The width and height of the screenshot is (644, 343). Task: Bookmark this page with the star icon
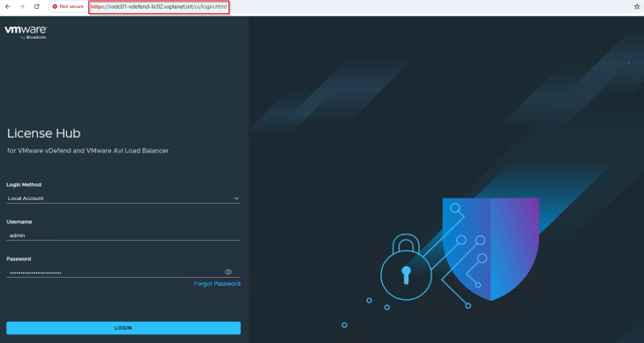(637, 6)
